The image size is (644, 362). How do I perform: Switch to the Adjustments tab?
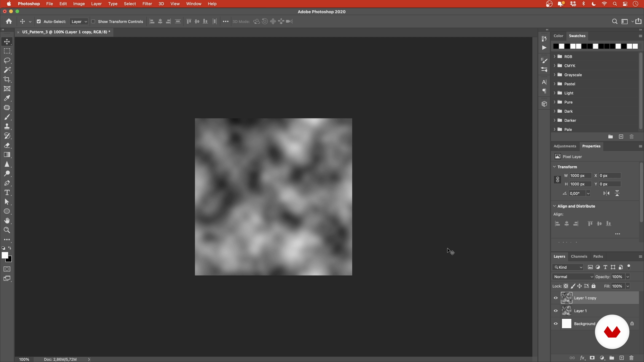coord(565,146)
